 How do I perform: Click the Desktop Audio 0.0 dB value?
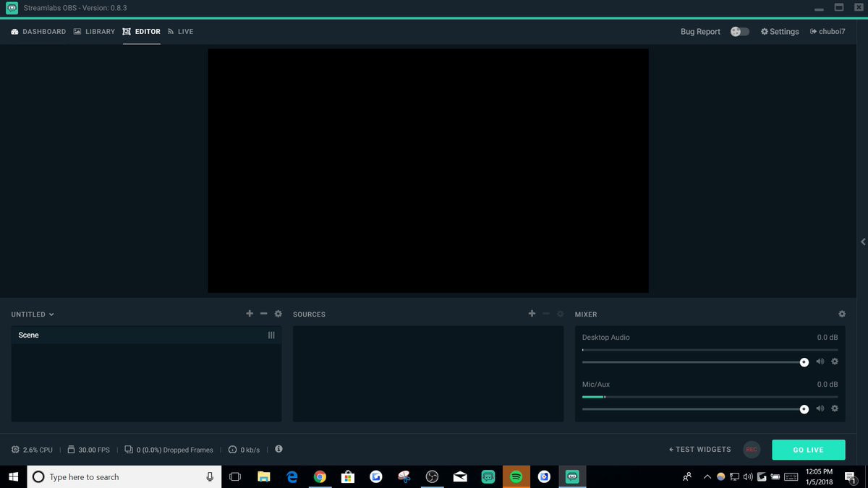(x=827, y=338)
